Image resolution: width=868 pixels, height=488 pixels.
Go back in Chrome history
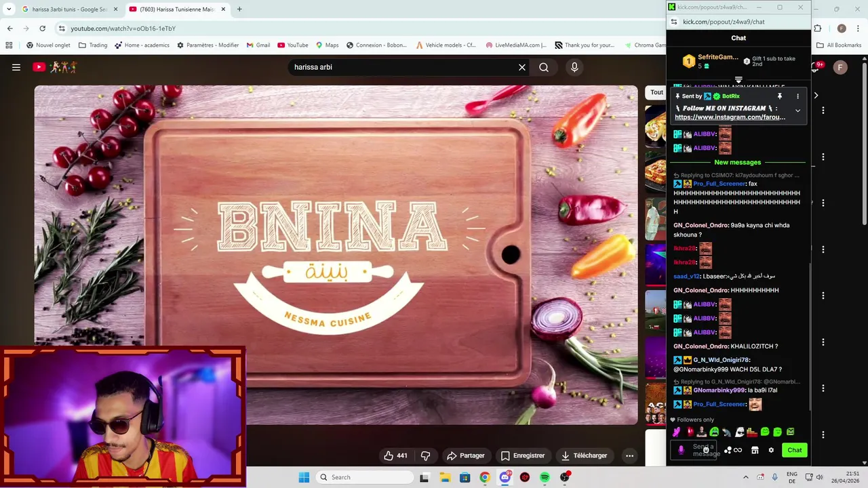click(x=9, y=28)
